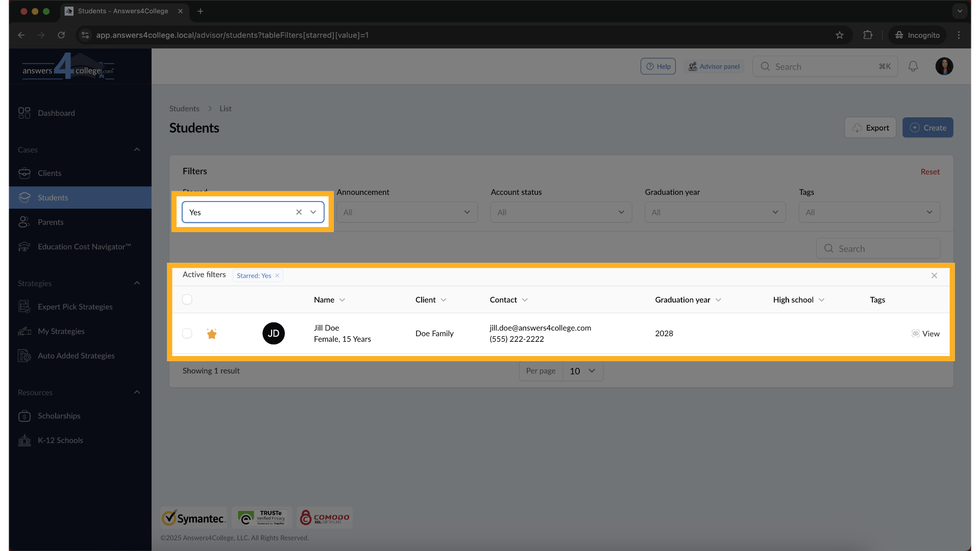980x551 pixels.
Task: Check the checkbox on Jill Doe's row
Action: coord(187,333)
